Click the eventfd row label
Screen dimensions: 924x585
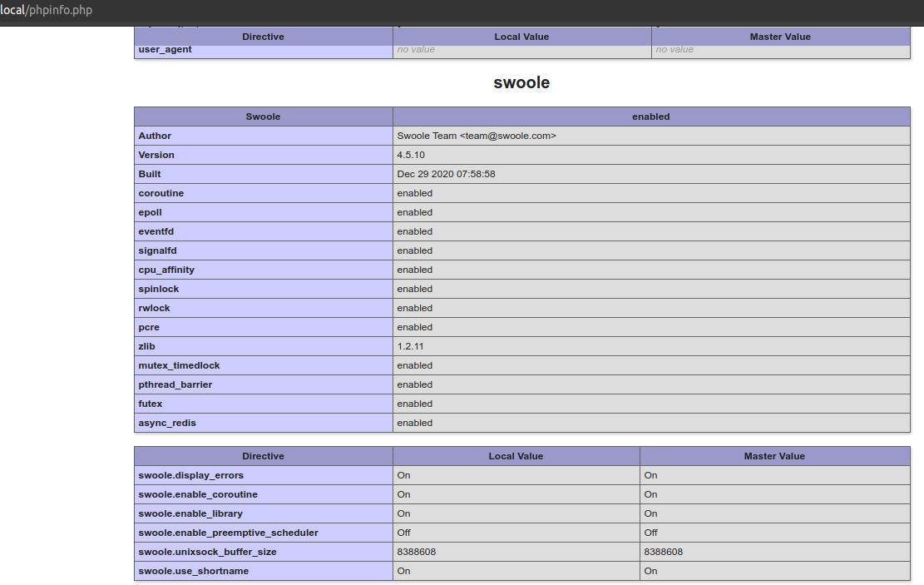156,232
